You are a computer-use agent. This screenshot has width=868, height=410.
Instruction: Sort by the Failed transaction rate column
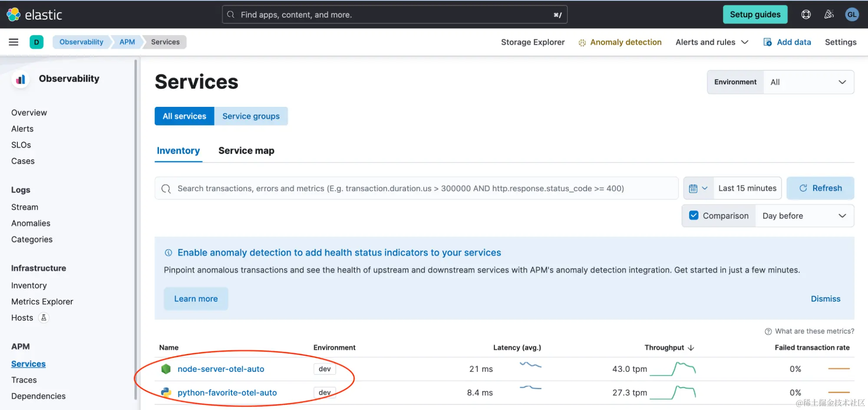click(812, 347)
